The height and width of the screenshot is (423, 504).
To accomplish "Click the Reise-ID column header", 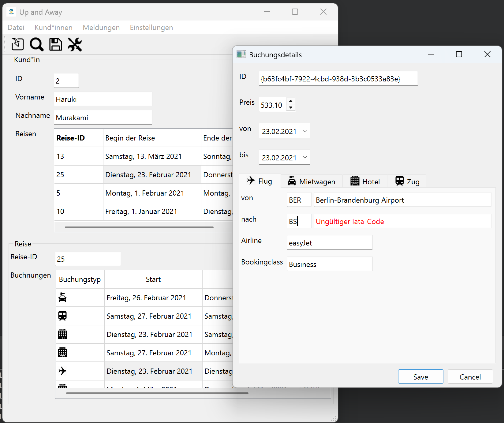I will [x=78, y=138].
